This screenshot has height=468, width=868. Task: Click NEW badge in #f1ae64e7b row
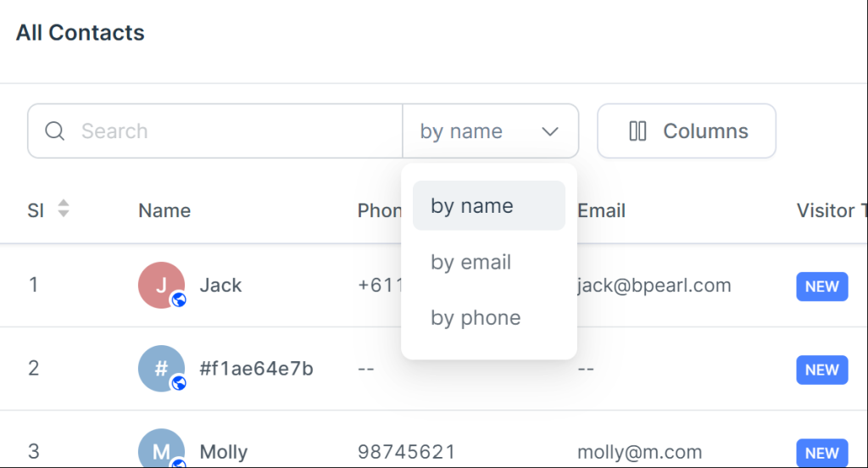pyautogui.click(x=822, y=370)
